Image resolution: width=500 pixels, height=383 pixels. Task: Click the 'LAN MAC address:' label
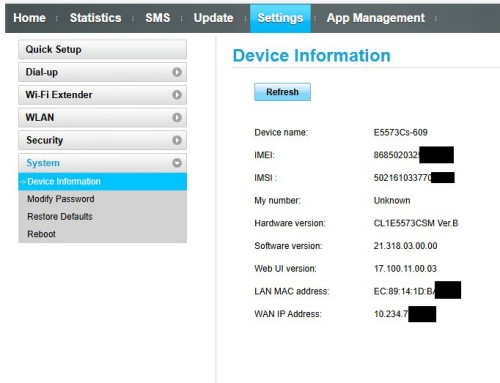292,291
